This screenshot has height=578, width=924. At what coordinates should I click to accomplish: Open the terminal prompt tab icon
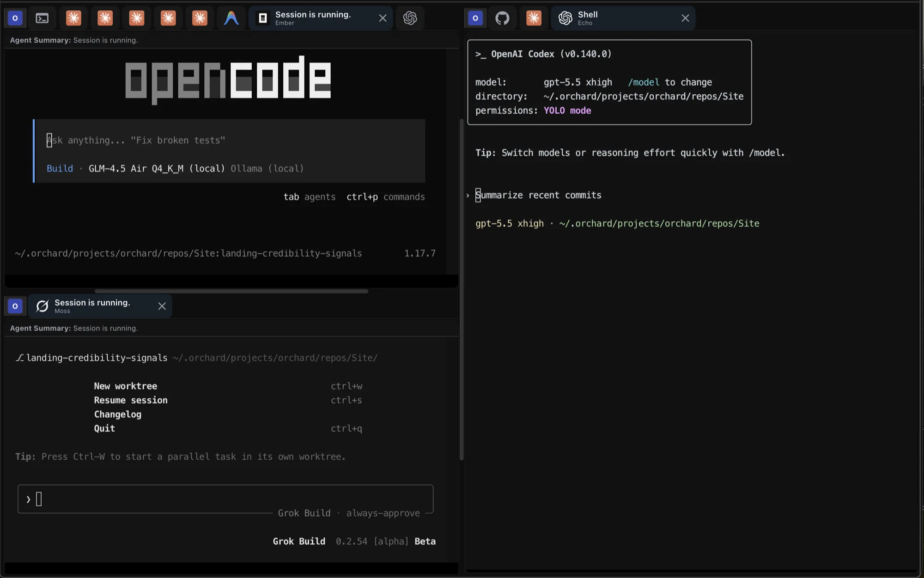pyautogui.click(x=42, y=18)
